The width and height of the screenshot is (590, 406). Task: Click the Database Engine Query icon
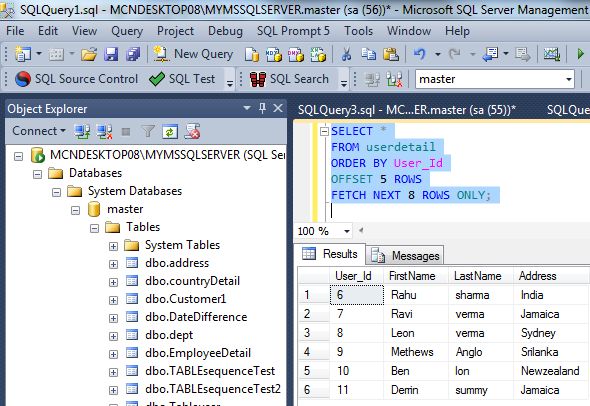click(252, 55)
